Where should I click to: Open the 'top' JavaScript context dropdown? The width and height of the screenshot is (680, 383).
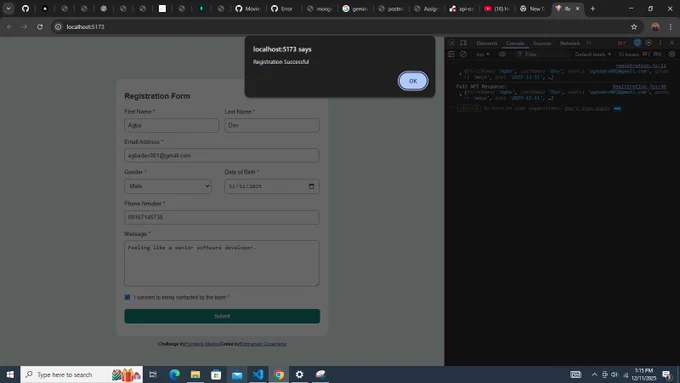click(x=482, y=54)
